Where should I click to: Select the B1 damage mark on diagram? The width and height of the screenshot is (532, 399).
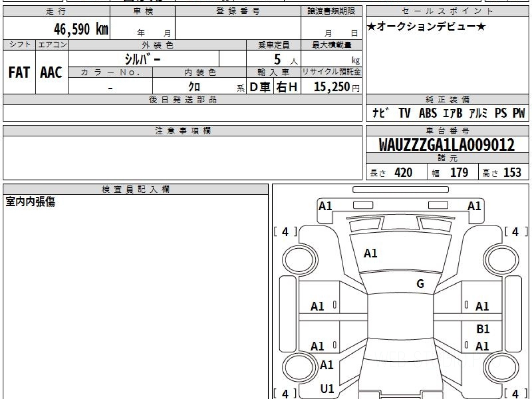pos(483,329)
